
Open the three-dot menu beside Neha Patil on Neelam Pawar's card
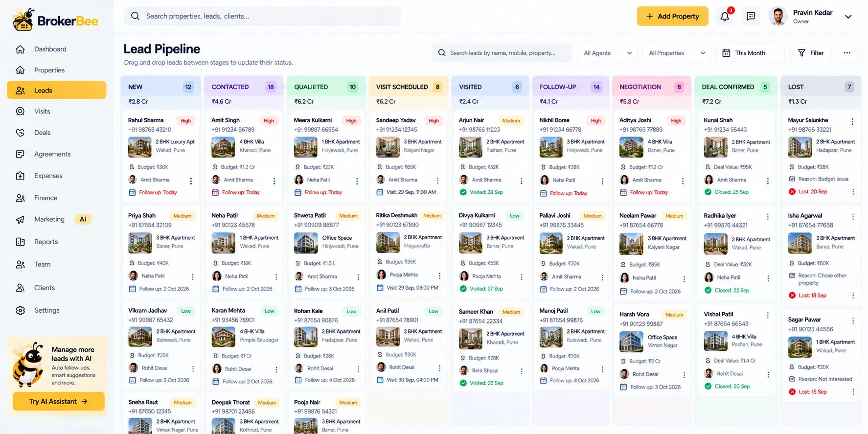(x=684, y=279)
